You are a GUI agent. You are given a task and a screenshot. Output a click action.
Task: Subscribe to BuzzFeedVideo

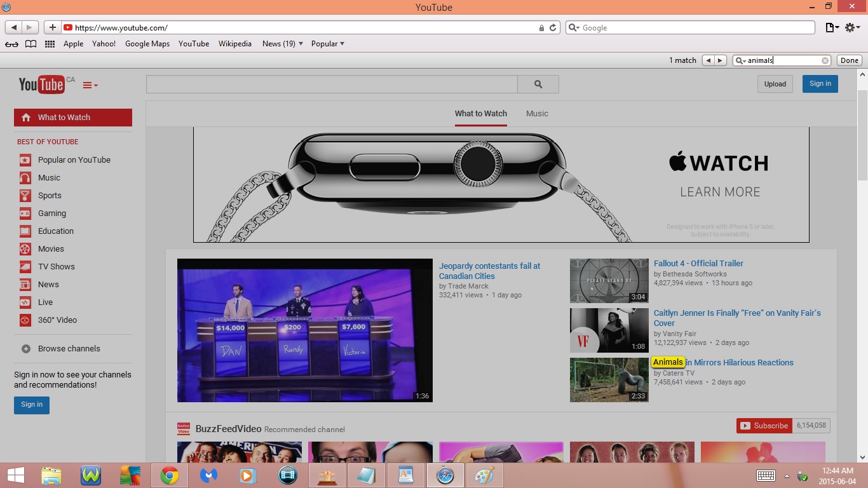(x=764, y=426)
